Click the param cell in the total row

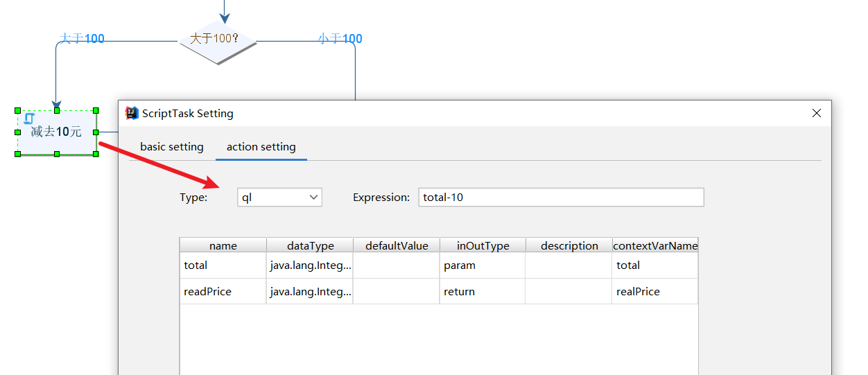tap(483, 265)
